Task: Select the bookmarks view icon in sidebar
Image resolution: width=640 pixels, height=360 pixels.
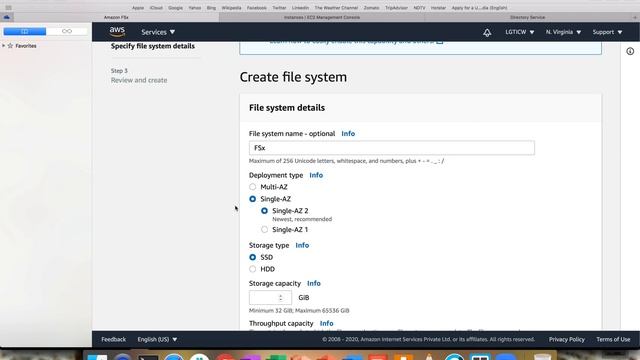Action: point(25,31)
